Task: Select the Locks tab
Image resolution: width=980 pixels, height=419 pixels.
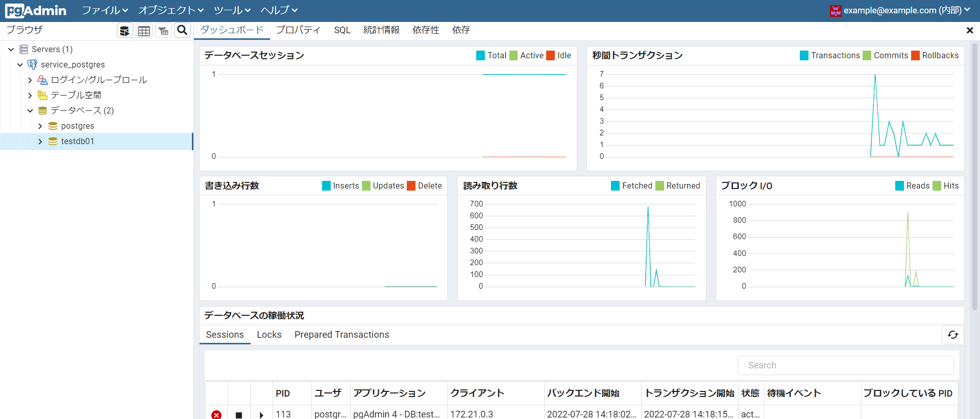Action: [x=269, y=335]
